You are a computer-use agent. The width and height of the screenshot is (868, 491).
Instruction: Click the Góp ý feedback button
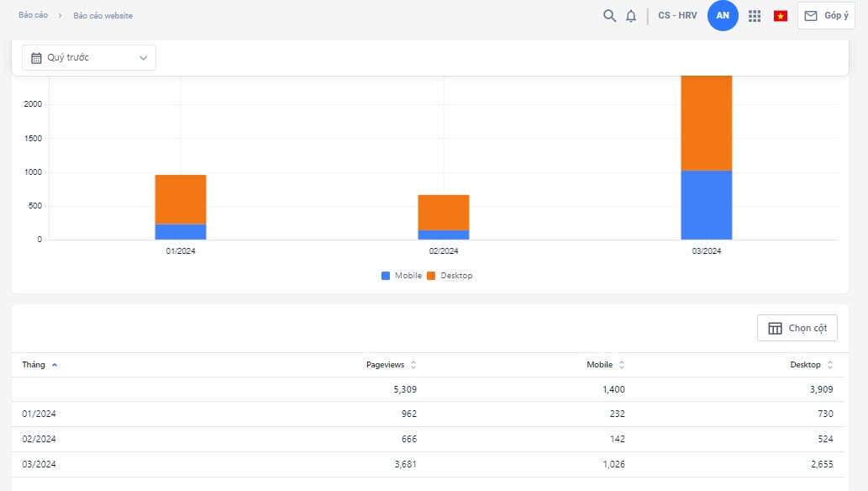826,16
